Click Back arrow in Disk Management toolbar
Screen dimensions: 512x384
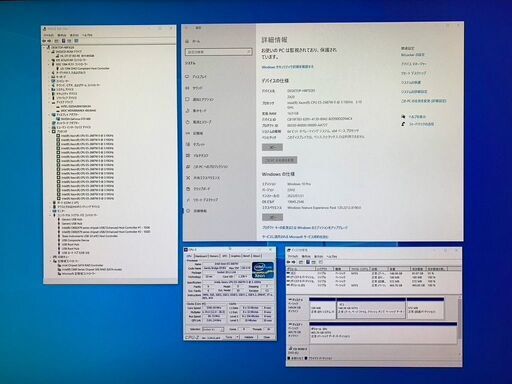[x=289, y=262]
